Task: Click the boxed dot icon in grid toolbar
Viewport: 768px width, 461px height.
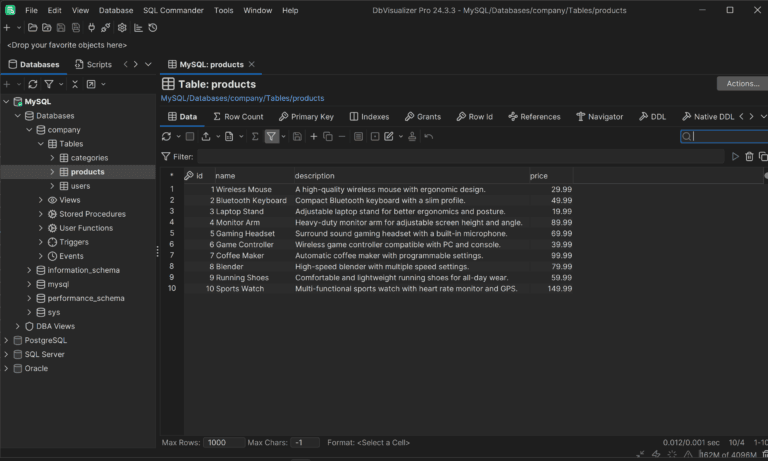Action: [x=375, y=137]
